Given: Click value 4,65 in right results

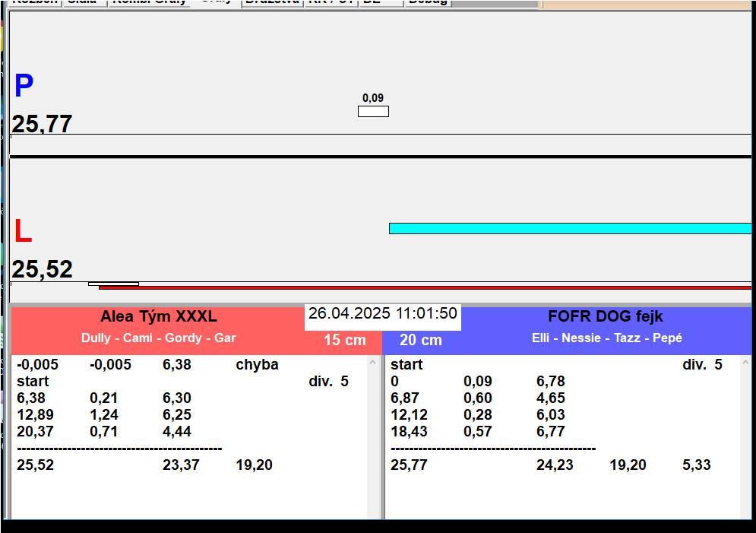Looking at the screenshot, I should [551, 398].
